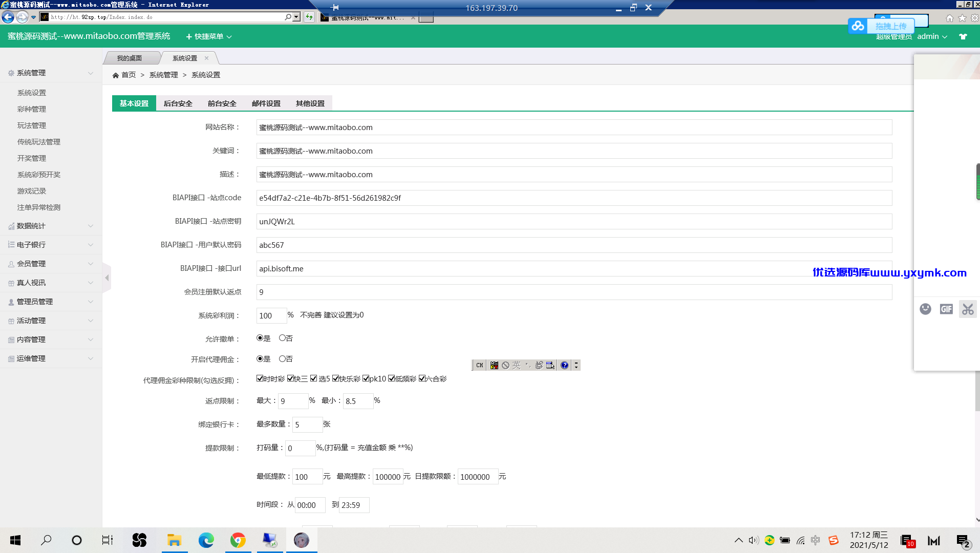Switch to the 后台安全 tab
The width and height of the screenshot is (980, 553).
point(178,103)
